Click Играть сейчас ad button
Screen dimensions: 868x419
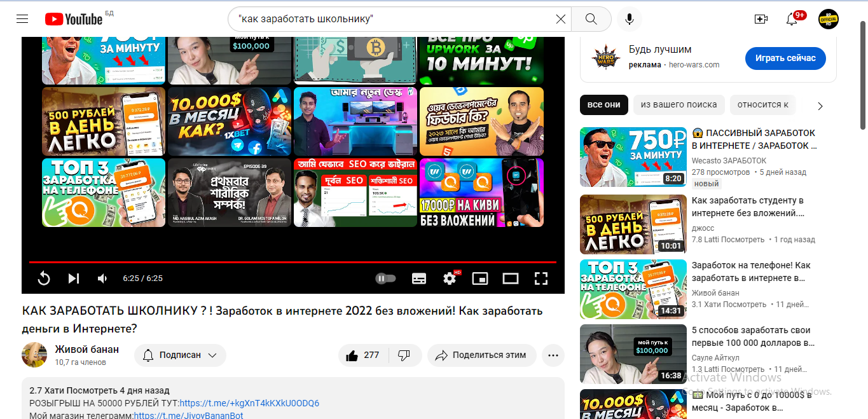[x=785, y=58]
